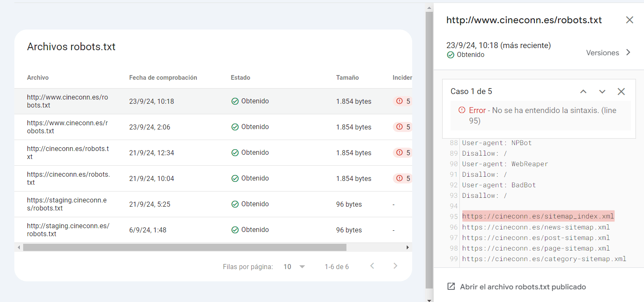Click the Archivos robots.txt heading
Screen dimensions: 644x302
click(x=71, y=46)
